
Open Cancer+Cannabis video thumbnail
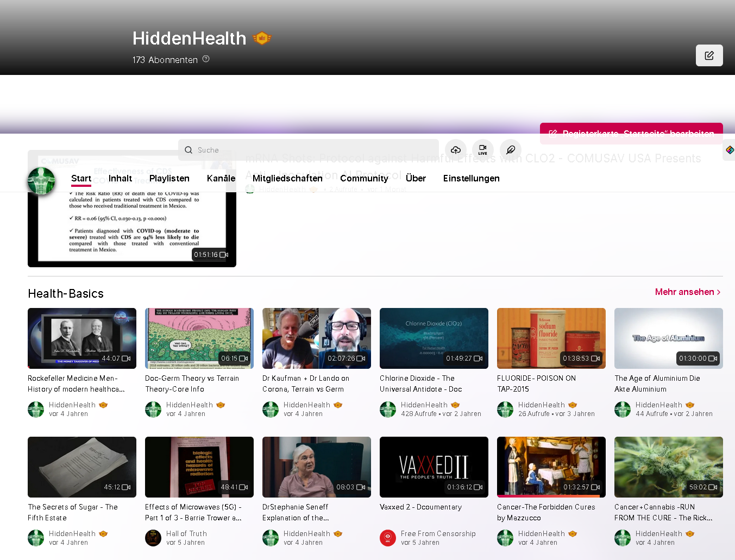click(x=669, y=467)
